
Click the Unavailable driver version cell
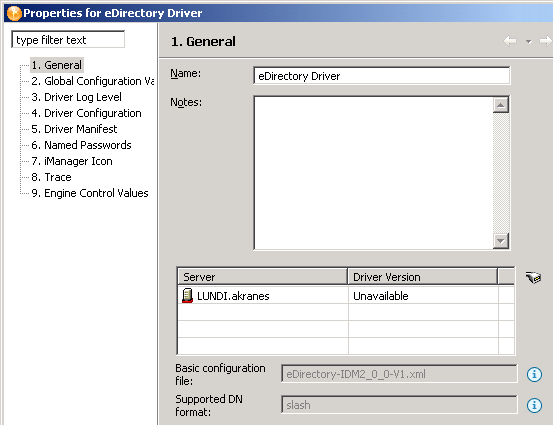tap(423, 296)
